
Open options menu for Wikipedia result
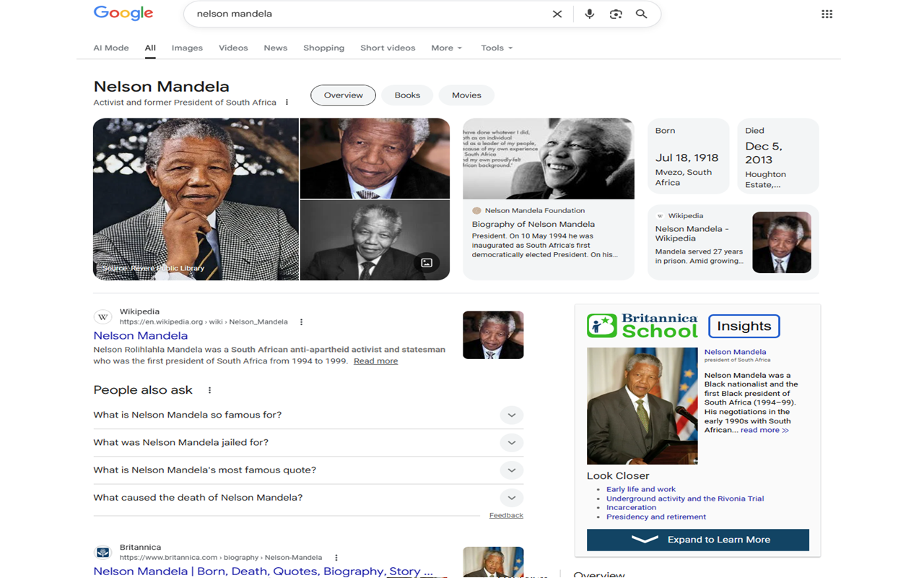(x=301, y=322)
